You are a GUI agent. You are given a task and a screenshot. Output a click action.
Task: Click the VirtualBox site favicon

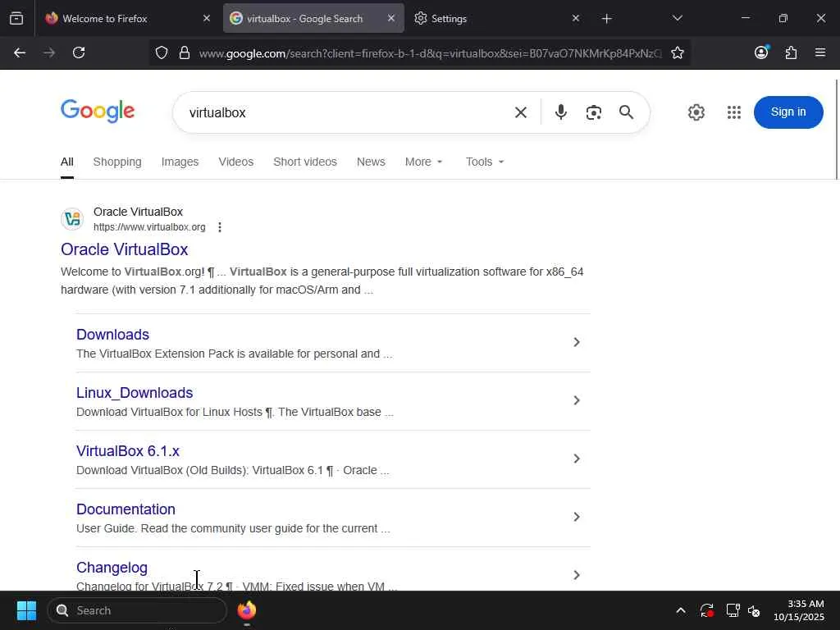pyautogui.click(x=72, y=219)
